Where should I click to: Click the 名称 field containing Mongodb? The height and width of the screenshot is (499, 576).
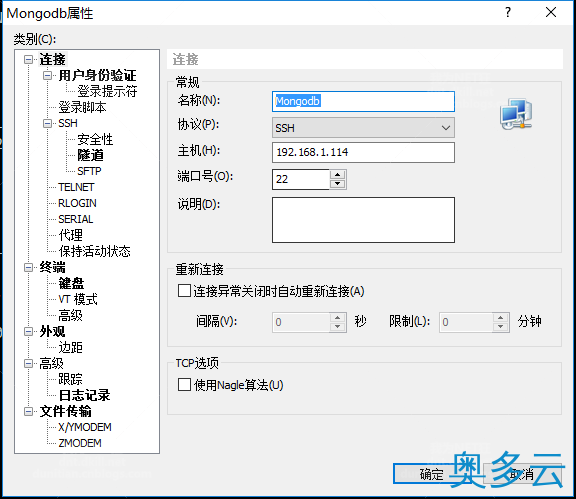(x=363, y=101)
